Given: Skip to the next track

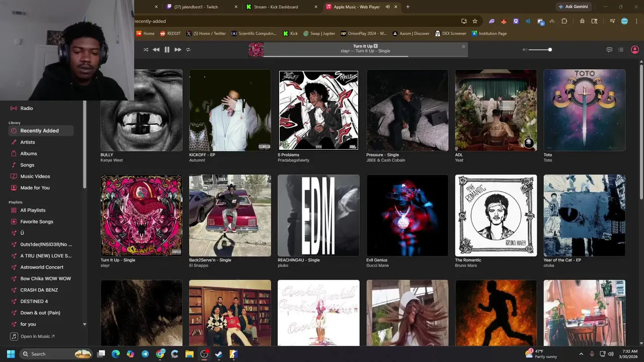Looking at the screenshot, I should tap(178, 50).
